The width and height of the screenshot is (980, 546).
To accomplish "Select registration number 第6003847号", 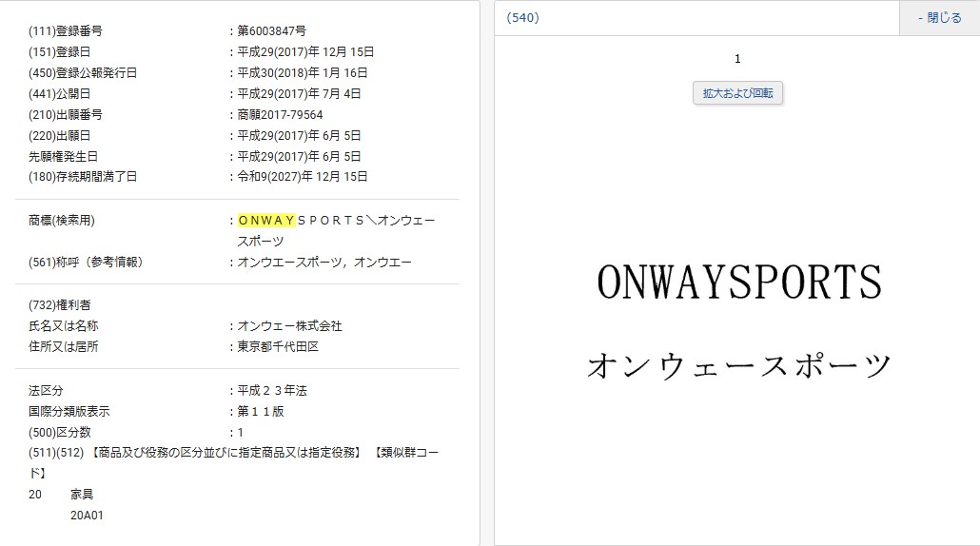I will [271, 30].
